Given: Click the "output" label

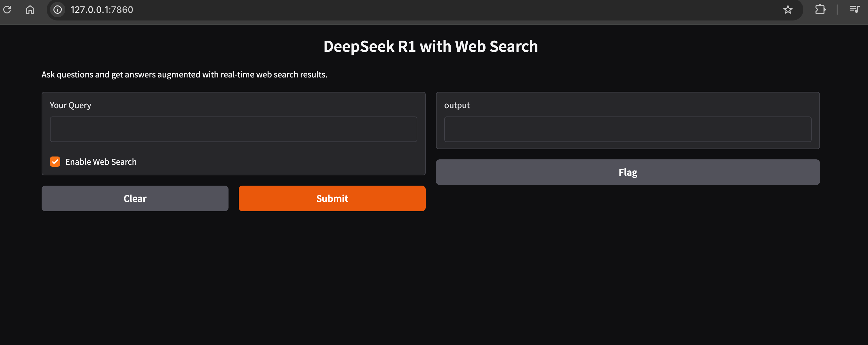Looking at the screenshot, I should (x=457, y=106).
